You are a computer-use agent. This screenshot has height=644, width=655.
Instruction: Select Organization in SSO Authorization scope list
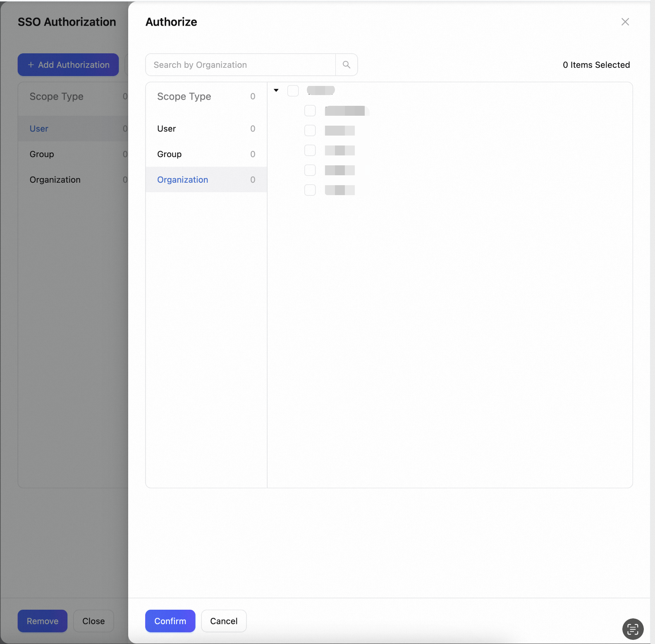tap(73, 180)
